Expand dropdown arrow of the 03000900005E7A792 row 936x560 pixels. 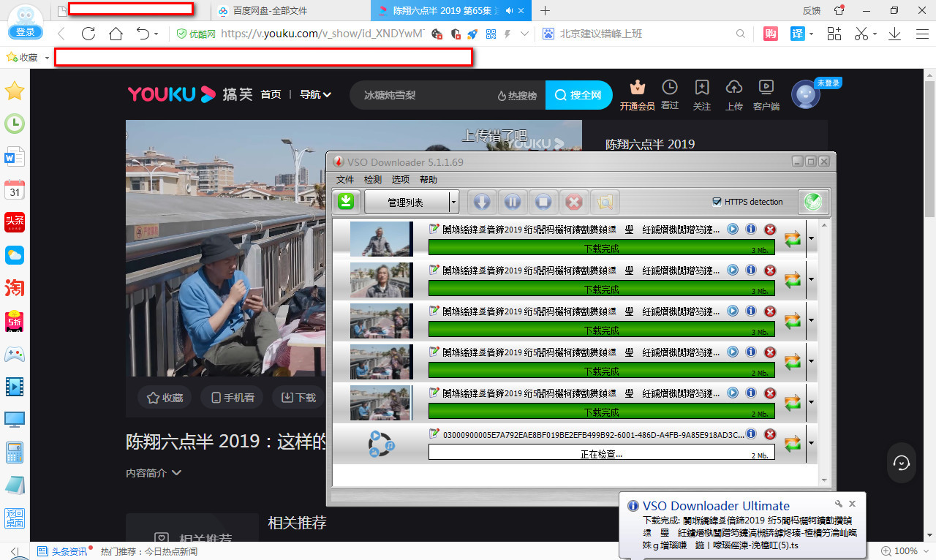(811, 443)
